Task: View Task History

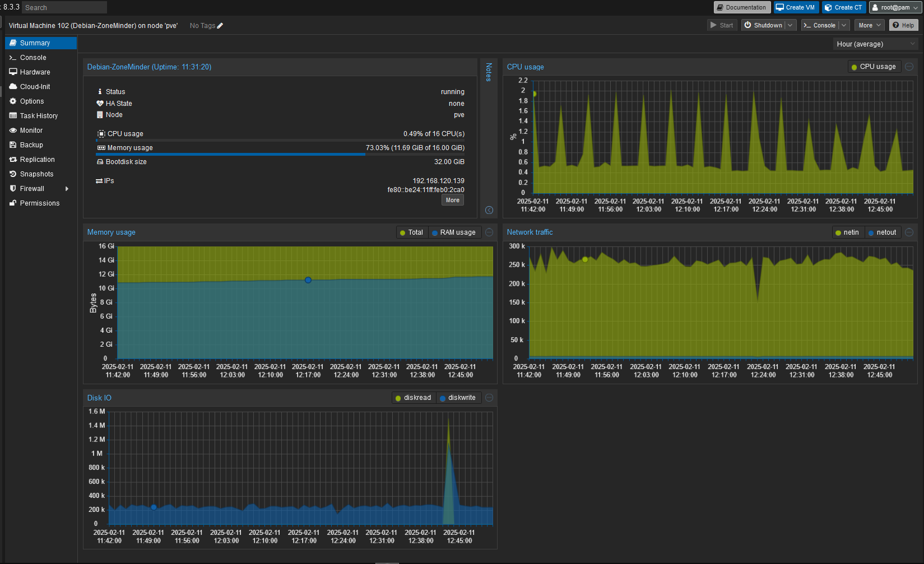Action: coord(41,116)
